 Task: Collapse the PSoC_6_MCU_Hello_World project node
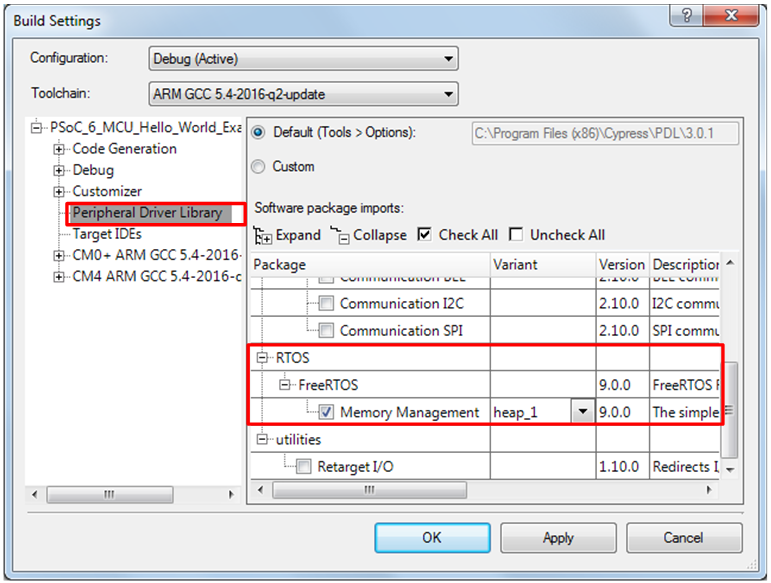coord(36,128)
